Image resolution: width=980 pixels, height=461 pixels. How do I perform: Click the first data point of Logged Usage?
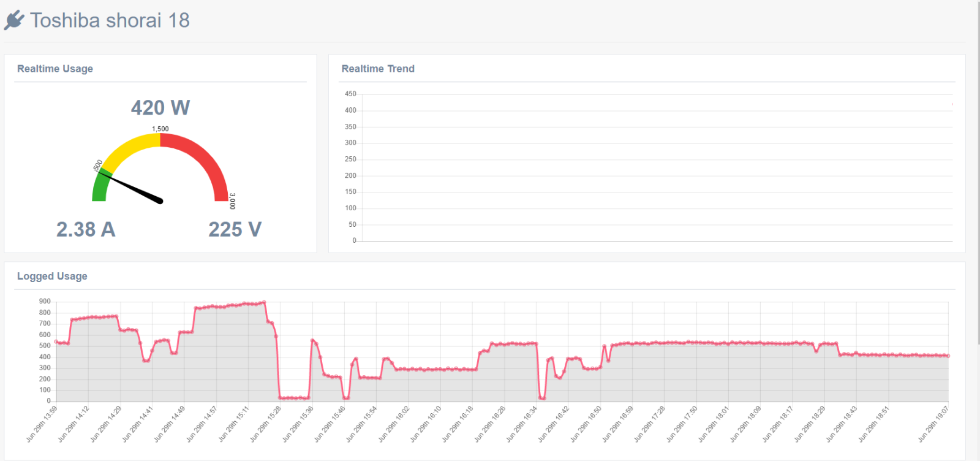click(x=56, y=341)
